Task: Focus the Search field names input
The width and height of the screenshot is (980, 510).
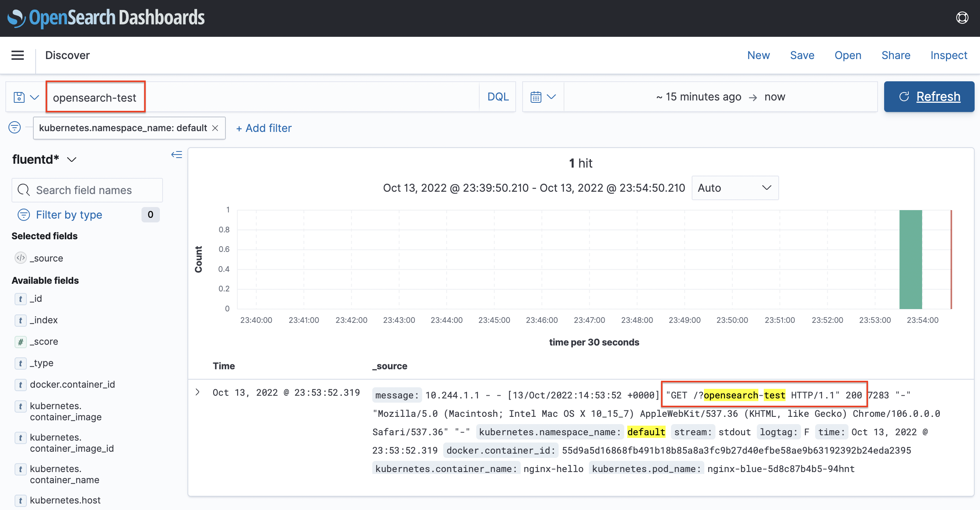Action: click(87, 190)
